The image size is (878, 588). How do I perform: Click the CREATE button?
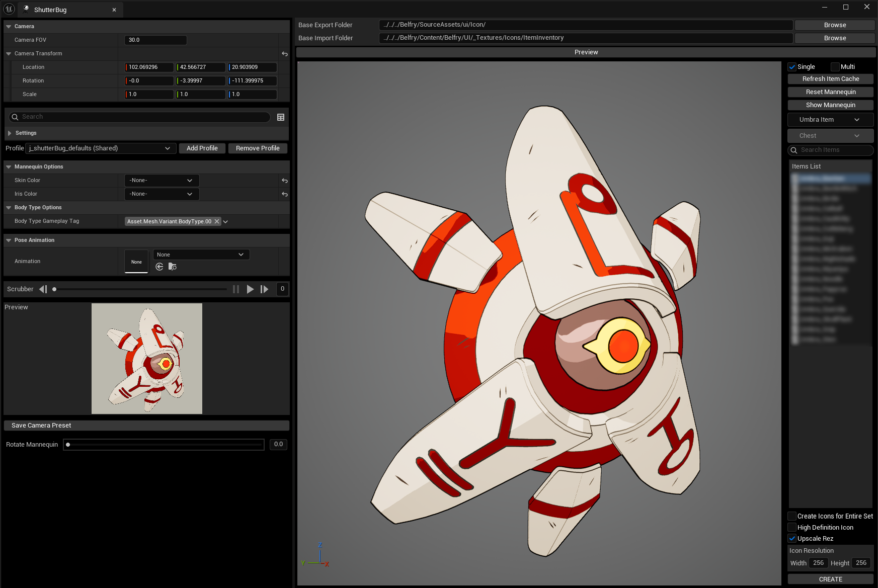click(830, 579)
